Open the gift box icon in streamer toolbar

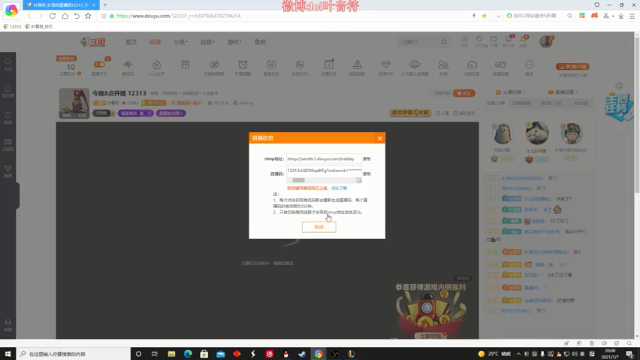(185, 64)
